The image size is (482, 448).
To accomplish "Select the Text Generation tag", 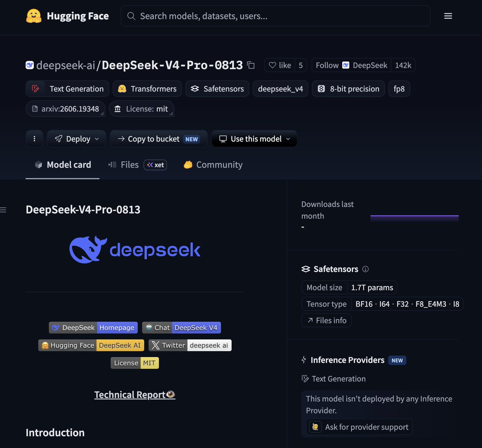I will (67, 89).
